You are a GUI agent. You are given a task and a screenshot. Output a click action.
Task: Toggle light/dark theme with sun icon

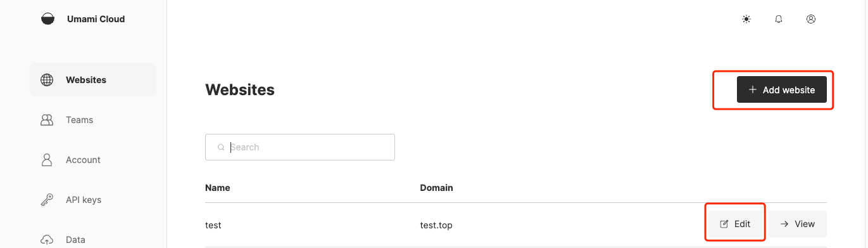point(746,19)
